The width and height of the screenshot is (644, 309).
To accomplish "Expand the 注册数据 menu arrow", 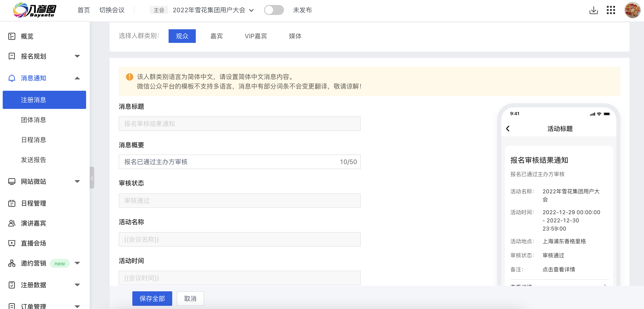I will pyautogui.click(x=77, y=285).
